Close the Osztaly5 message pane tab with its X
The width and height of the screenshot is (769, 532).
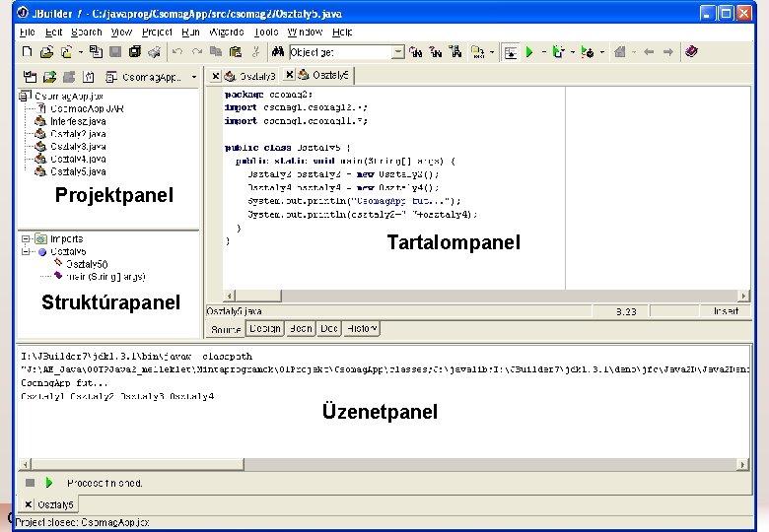coord(29,504)
